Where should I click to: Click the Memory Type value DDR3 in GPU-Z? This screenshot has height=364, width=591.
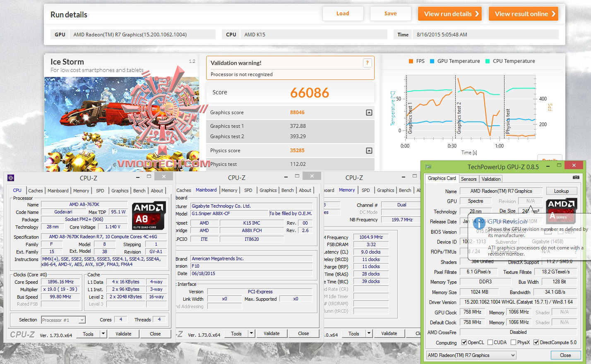pos(485,282)
